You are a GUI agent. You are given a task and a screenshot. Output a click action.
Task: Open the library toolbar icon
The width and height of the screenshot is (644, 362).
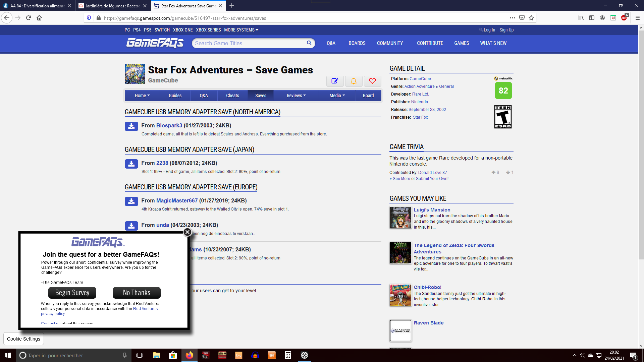(581, 18)
